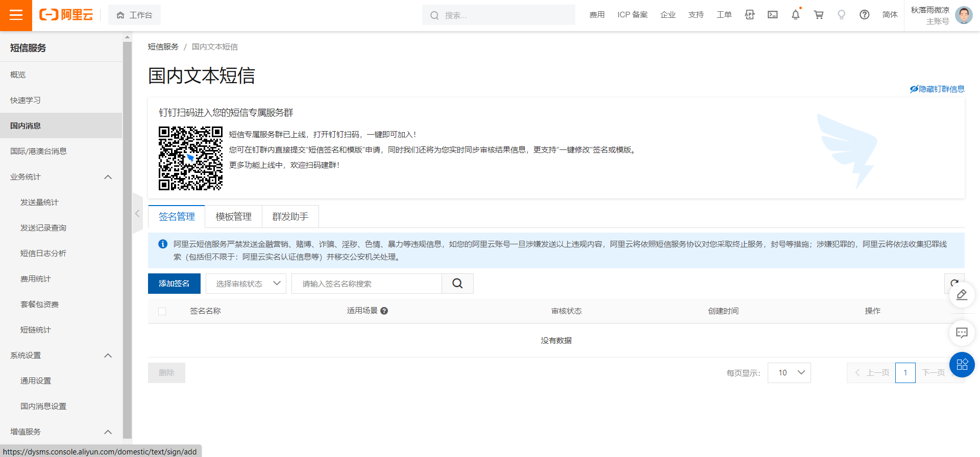Toggle the select-all checkbox in table header
Screen dimensions: 980x457
162,311
